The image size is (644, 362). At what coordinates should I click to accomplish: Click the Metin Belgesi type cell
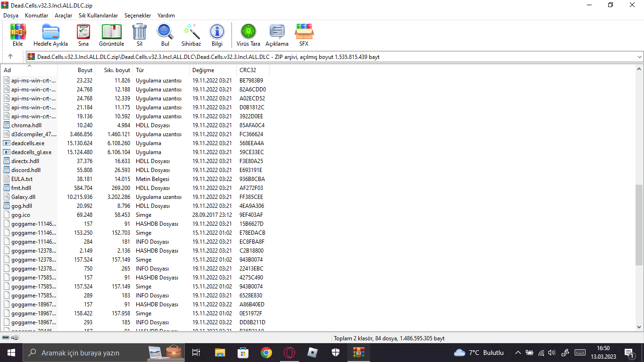(152, 179)
